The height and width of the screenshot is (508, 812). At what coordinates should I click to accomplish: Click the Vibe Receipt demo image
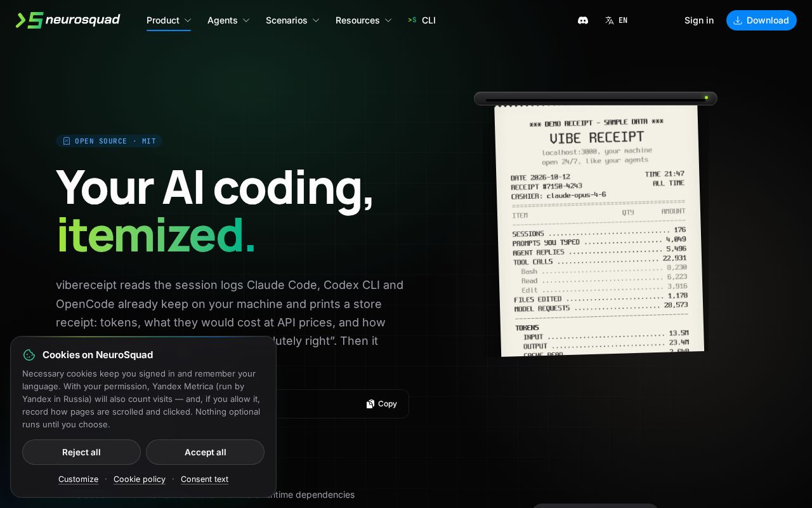pos(599,230)
